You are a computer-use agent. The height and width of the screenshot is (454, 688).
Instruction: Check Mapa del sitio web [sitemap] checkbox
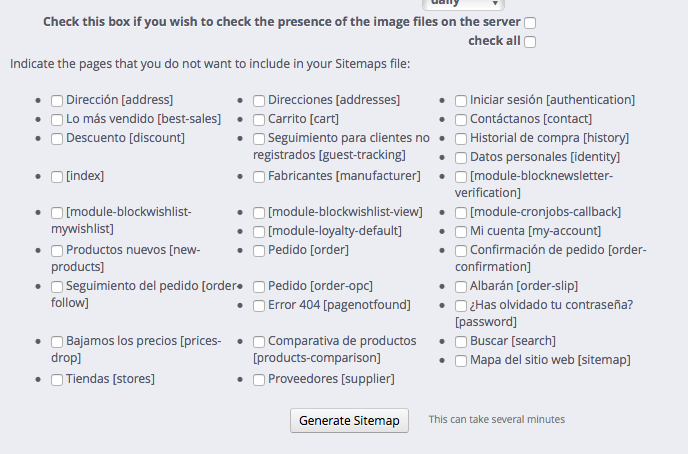click(x=461, y=361)
